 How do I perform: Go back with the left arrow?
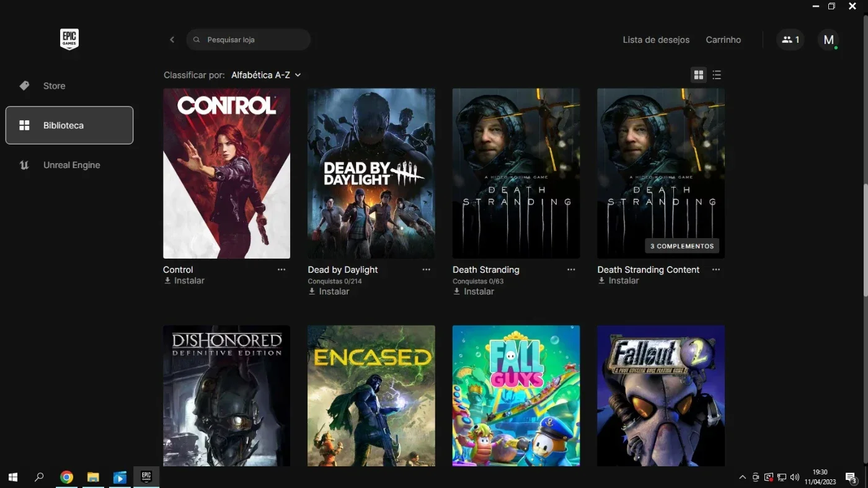[x=172, y=40]
